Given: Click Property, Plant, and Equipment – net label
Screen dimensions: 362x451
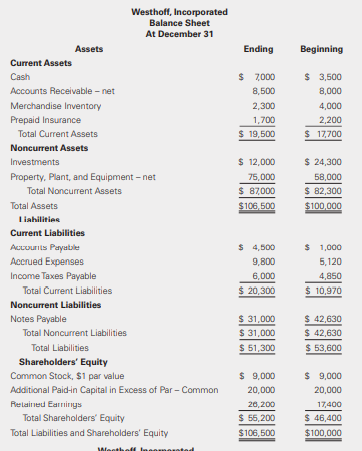Looking at the screenshot, I should point(83,177).
